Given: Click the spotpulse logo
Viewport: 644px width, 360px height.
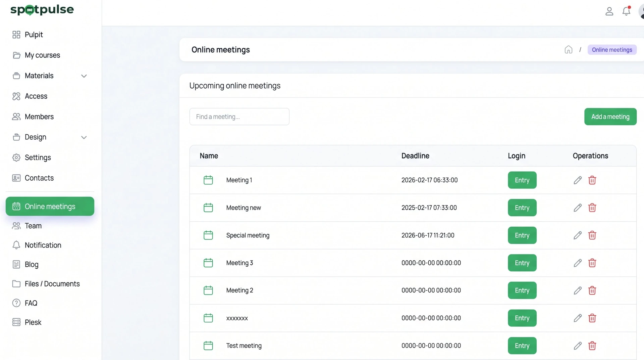Looking at the screenshot, I should coord(42,10).
